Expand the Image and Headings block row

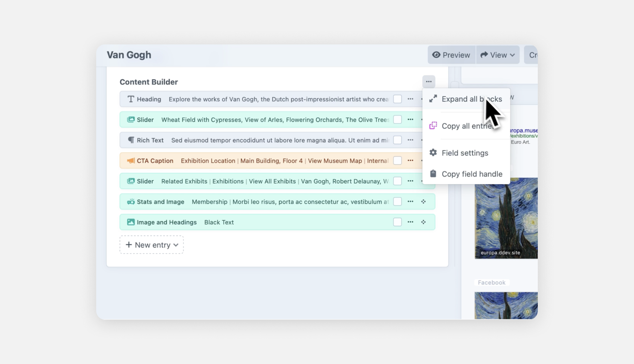tap(277, 222)
